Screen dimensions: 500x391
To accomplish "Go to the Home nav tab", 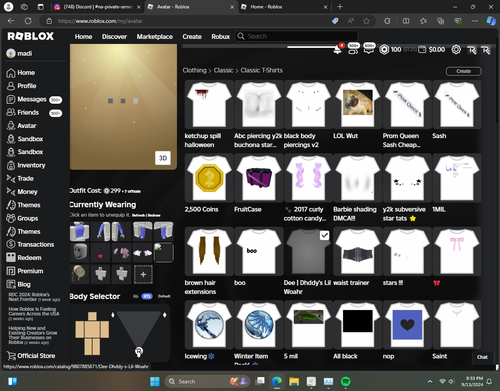I will click(x=83, y=36).
